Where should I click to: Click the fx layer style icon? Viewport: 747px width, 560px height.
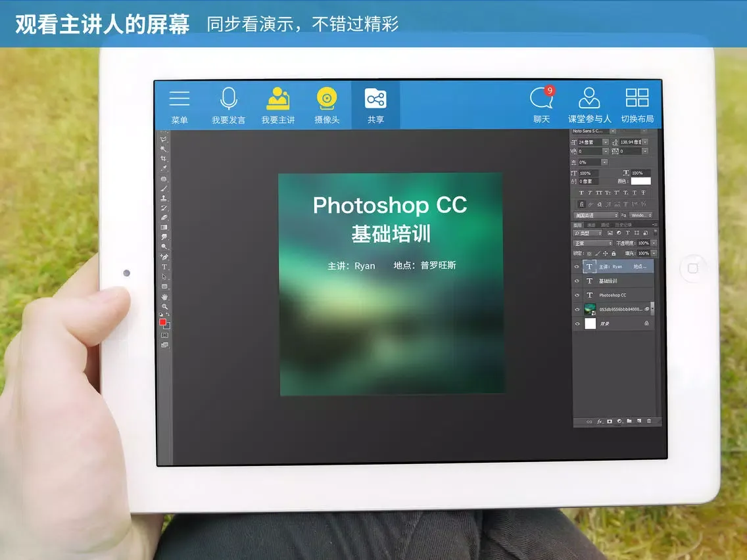tap(600, 421)
